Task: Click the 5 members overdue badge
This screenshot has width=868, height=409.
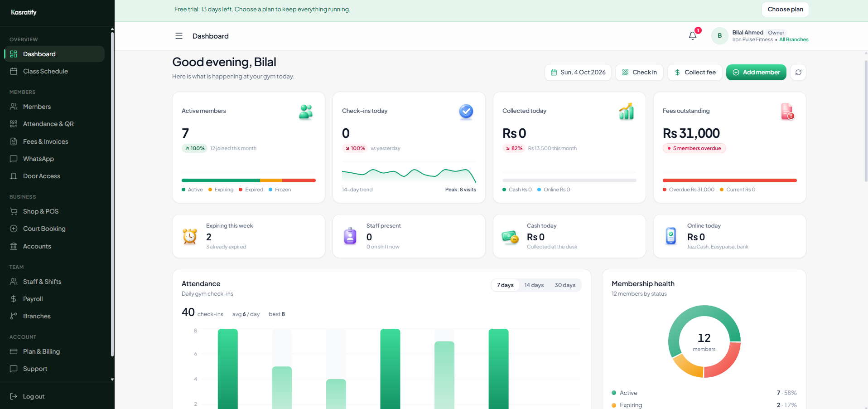Action: (x=694, y=148)
